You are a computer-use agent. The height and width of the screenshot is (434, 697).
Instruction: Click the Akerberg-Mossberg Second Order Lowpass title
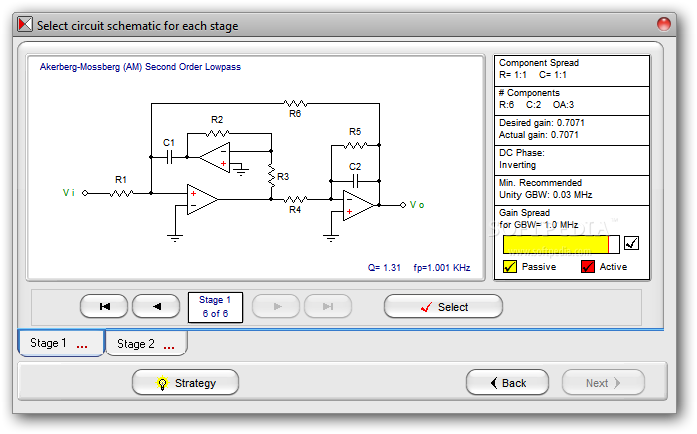point(140,67)
